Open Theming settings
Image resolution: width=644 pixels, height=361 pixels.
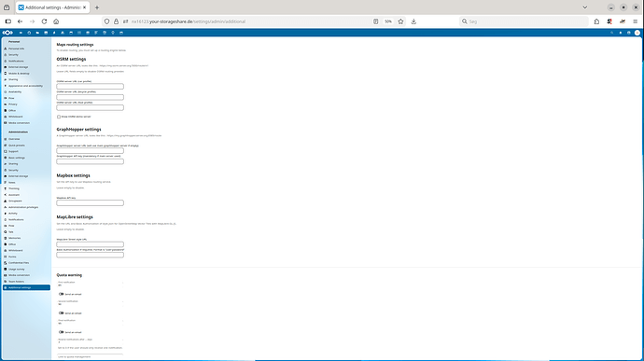point(26,188)
